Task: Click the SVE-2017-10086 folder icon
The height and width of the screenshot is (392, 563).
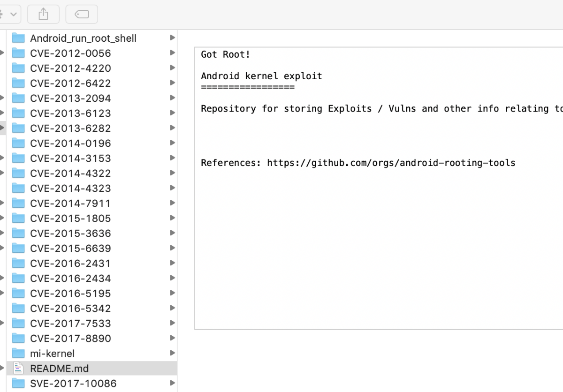Action: click(18, 383)
